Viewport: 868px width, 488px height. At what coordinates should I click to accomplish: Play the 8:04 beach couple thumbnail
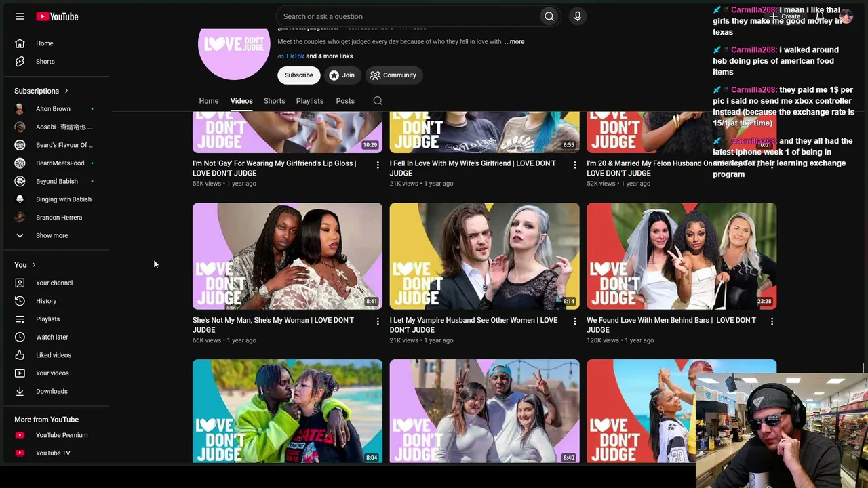click(288, 411)
